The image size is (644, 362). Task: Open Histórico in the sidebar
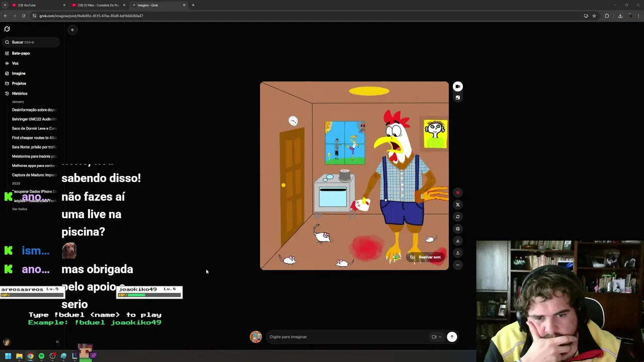[x=20, y=94]
